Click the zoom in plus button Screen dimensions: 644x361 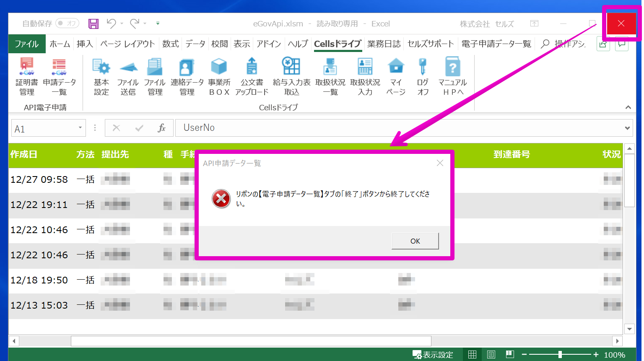click(x=596, y=355)
